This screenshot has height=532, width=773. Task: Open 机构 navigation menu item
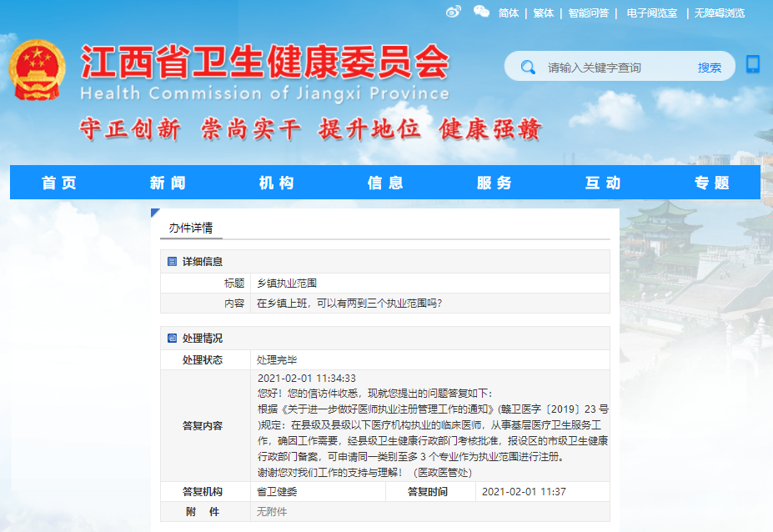point(276,183)
